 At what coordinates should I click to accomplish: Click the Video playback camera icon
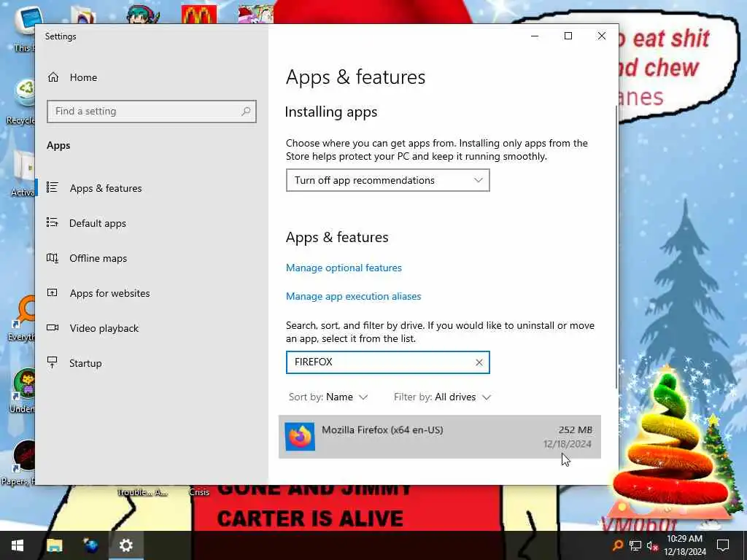coord(53,327)
